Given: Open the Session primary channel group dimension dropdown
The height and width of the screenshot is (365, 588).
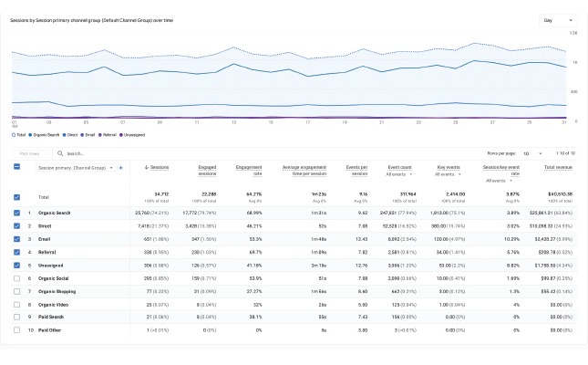Looking at the screenshot, I should (x=77, y=168).
